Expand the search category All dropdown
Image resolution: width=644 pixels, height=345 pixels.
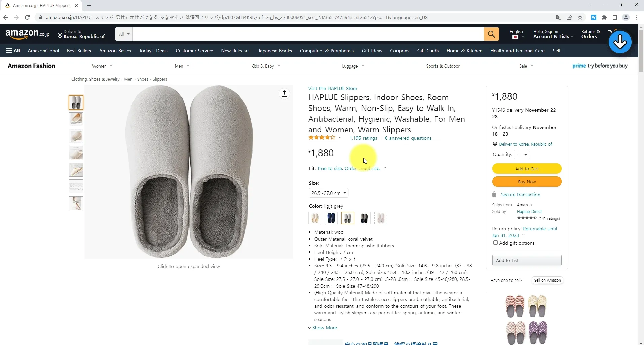coord(124,34)
